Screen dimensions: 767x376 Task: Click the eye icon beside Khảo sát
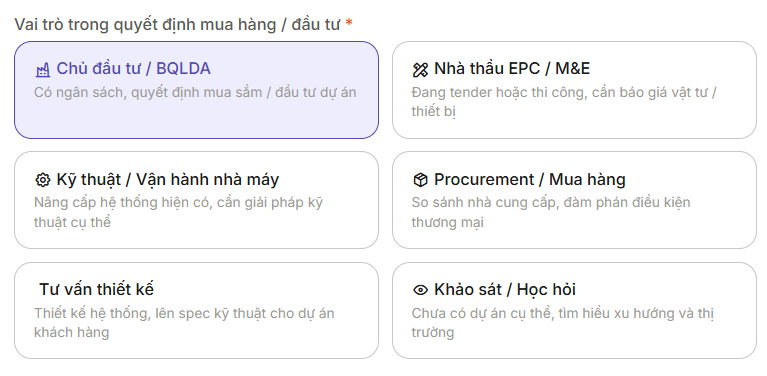(x=420, y=290)
